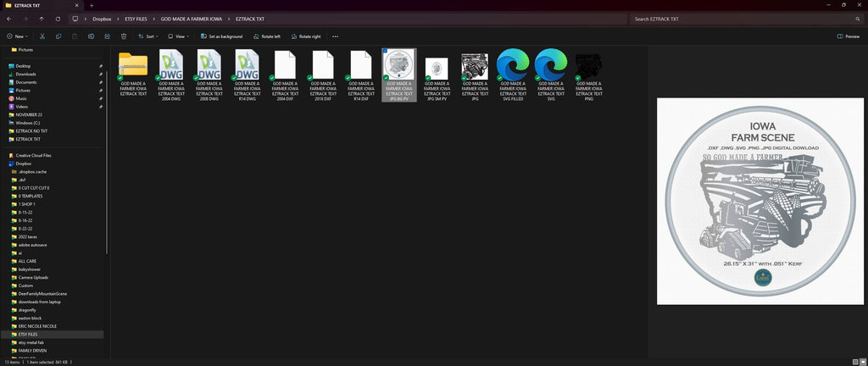
Task: Expand the View options dropdown
Action: (178, 36)
